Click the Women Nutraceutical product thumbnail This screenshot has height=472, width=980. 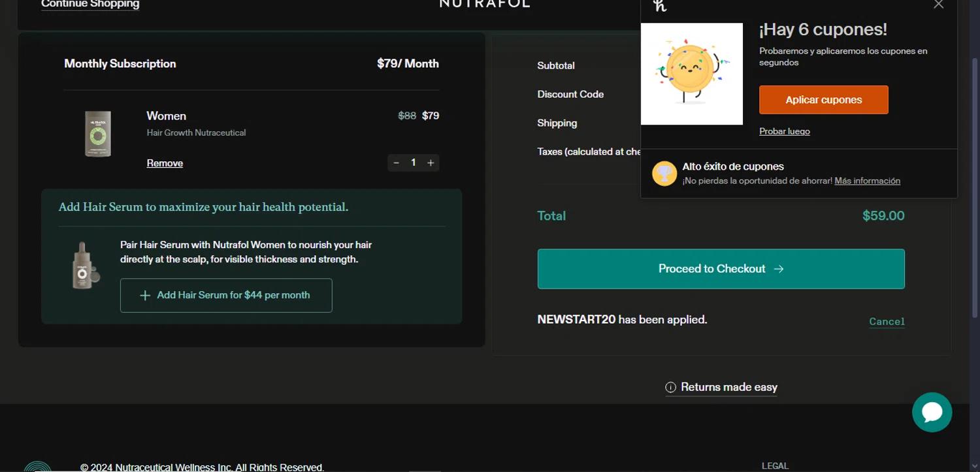click(x=98, y=134)
